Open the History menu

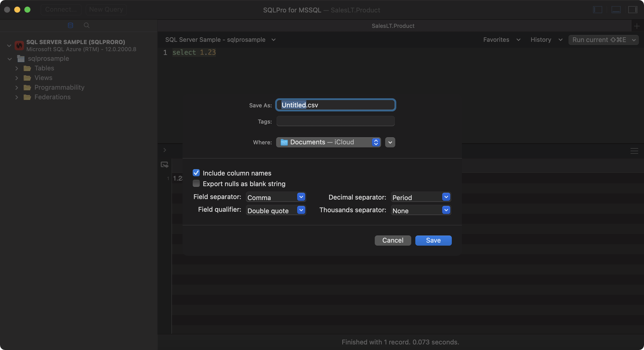pos(545,40)
